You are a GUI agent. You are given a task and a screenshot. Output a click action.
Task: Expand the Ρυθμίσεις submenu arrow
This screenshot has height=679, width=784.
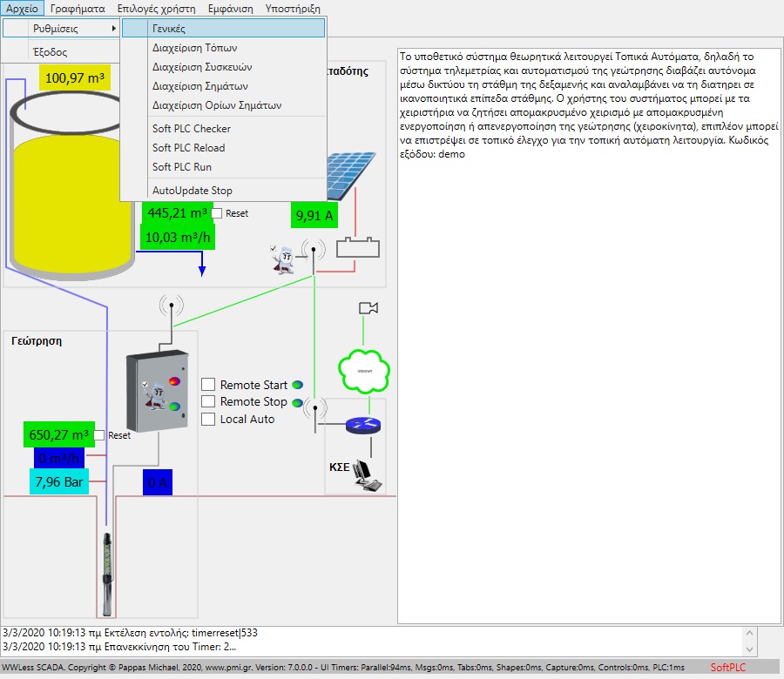coord(113,29)
